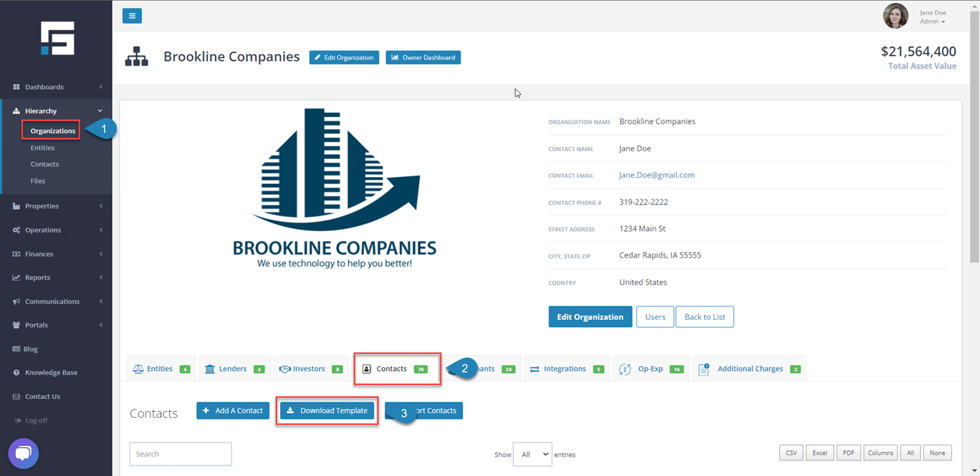Click the hamburger menu toggle icon
Image resolution: width=980 pixels, height=476 pixels.
[x=132, y=15]
